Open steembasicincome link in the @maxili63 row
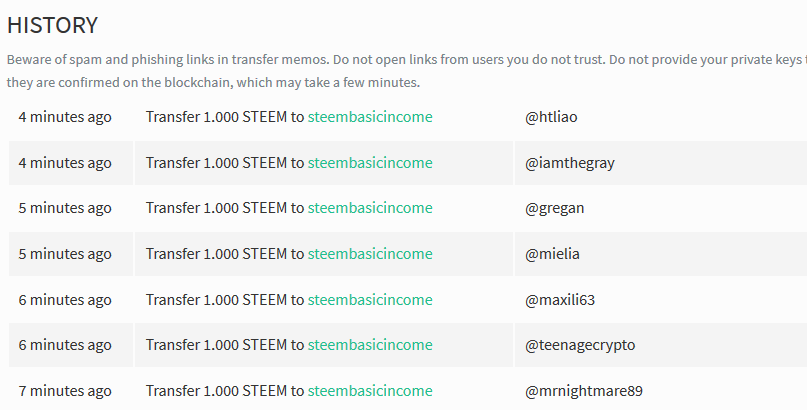Image resolution: width=807 pixels, height=410 pixels. pos(370,299)
